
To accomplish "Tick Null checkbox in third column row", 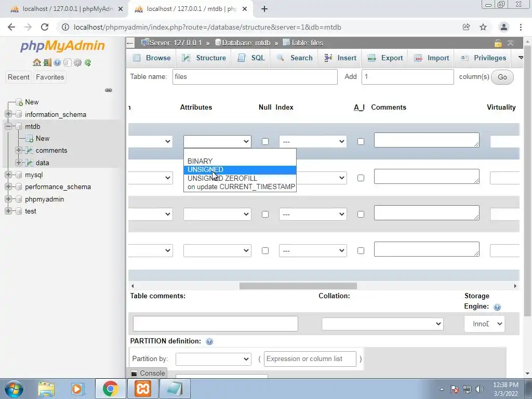I will pos(265,214).
